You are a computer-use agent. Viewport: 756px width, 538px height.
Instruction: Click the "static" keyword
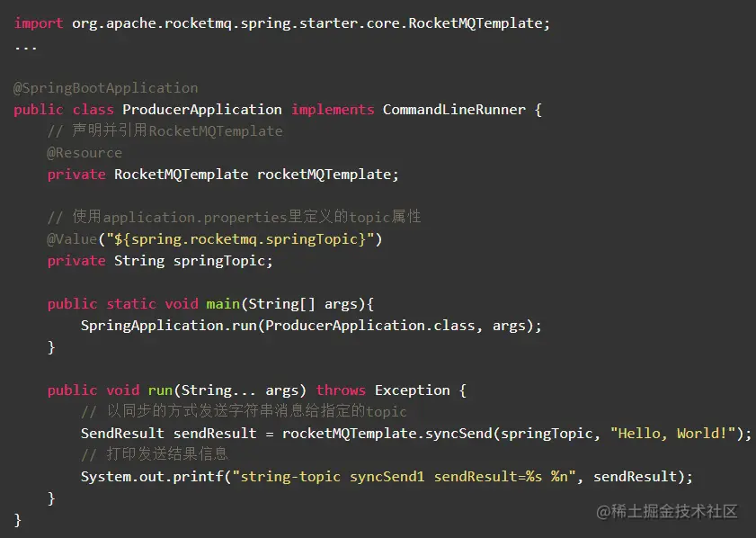click(x=131, y=304)
